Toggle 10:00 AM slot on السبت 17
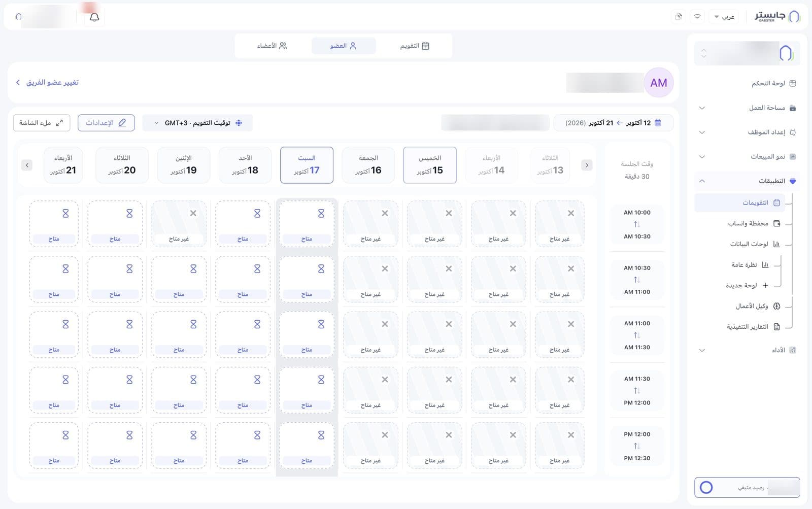 pyautogui.click(x=307, y=224)
